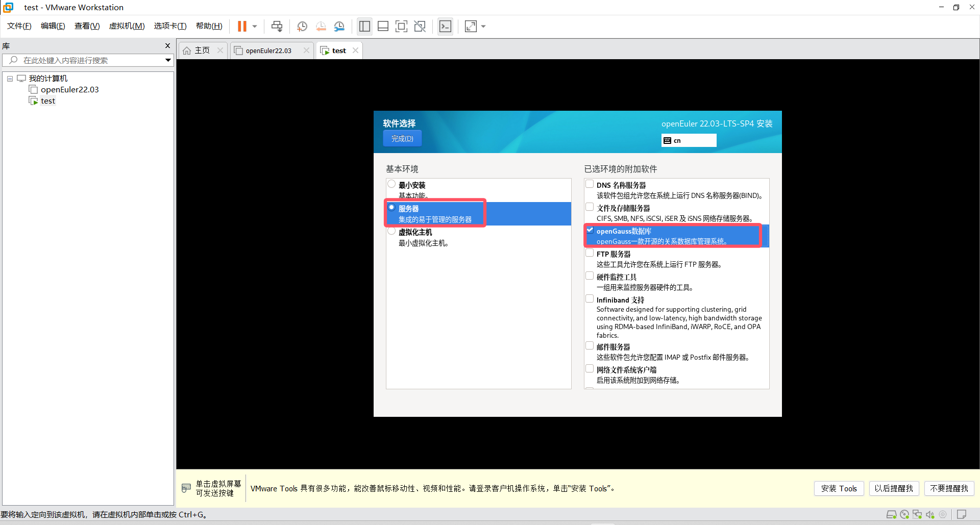Click the 安装 Tools button
Image resolution: width=980 pixels, height=525 pixels.
tap(839, 488)
